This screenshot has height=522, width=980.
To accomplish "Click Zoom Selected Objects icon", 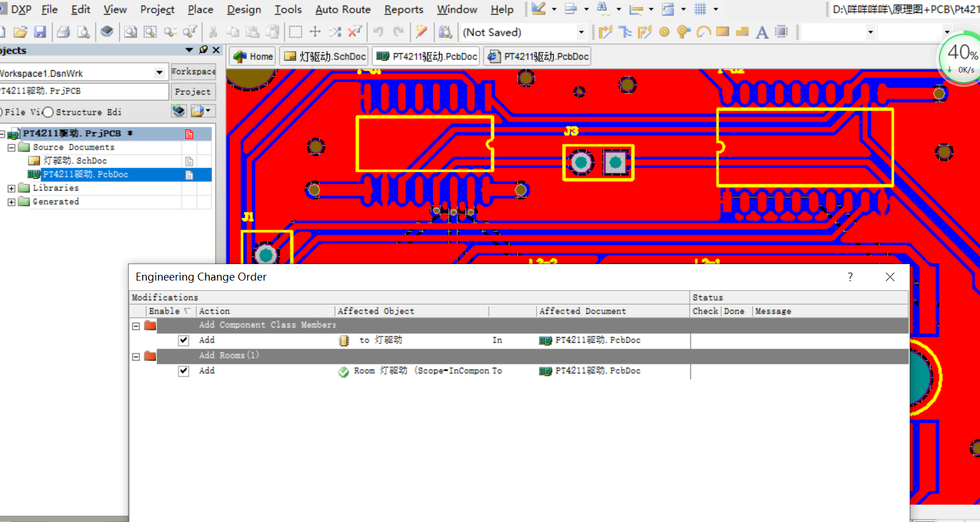I will click(x=170, y=32).
